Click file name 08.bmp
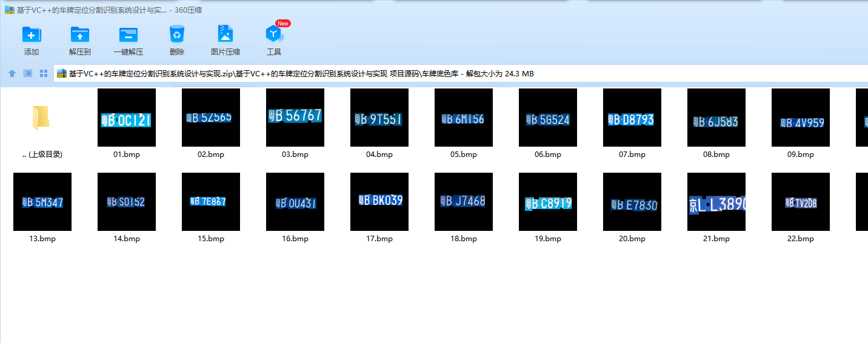This screenshot has width=868, height=343. point(716,155)
